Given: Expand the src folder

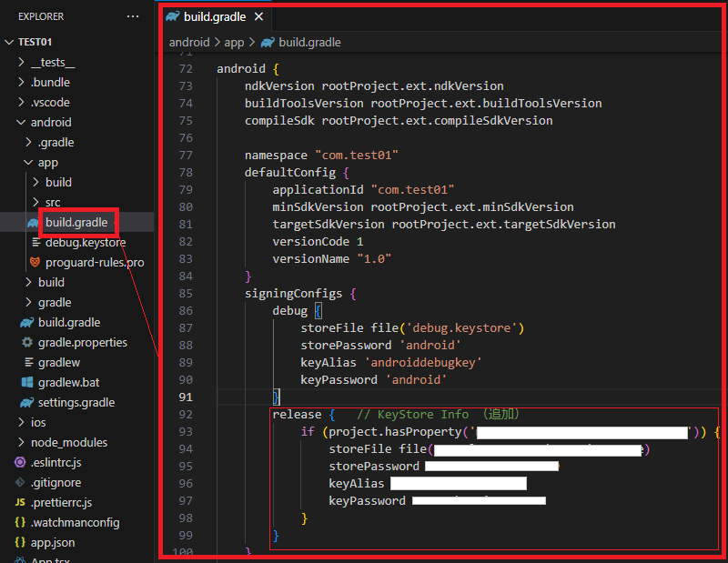Looking at the screenshot, I should click(x=53, y=202).
